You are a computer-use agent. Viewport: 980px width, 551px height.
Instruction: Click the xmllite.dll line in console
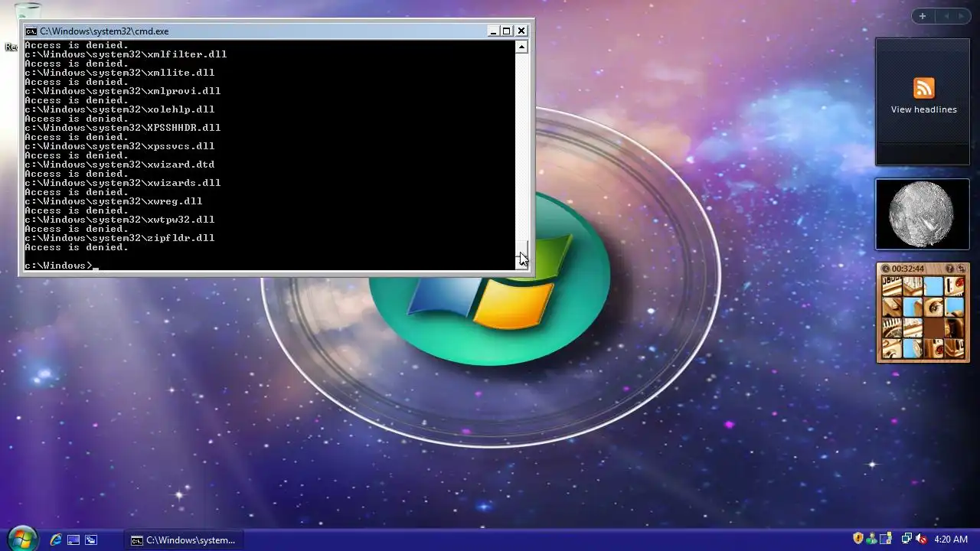click(119, 73)
